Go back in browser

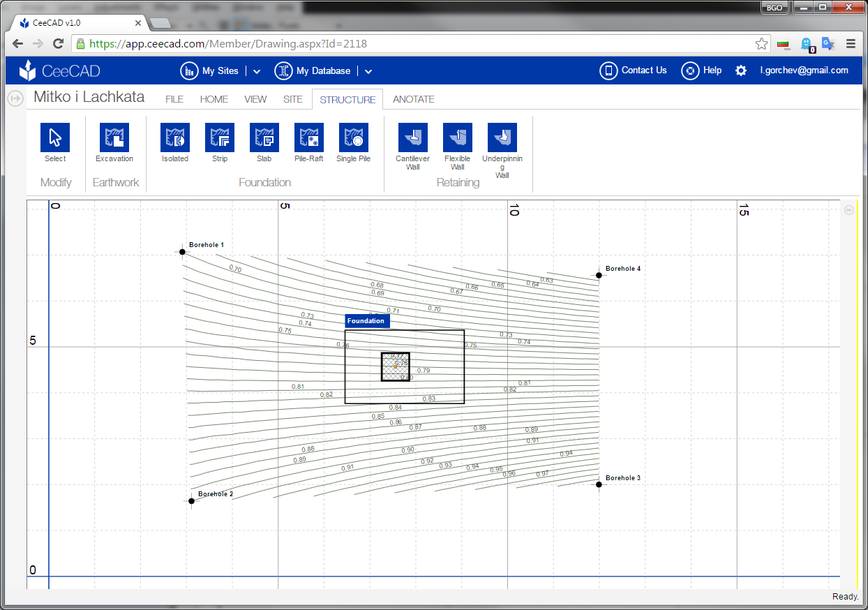(x=18, y=43)
